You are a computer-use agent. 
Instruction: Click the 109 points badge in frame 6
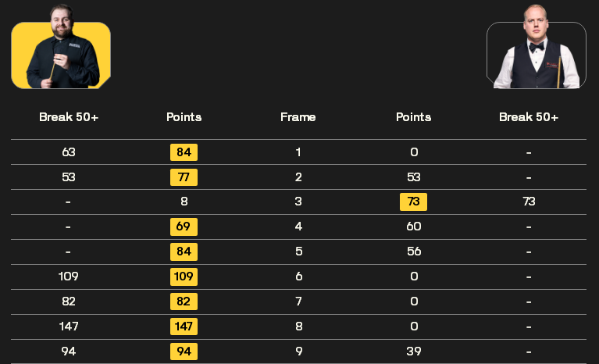click(x=184, y=277)
